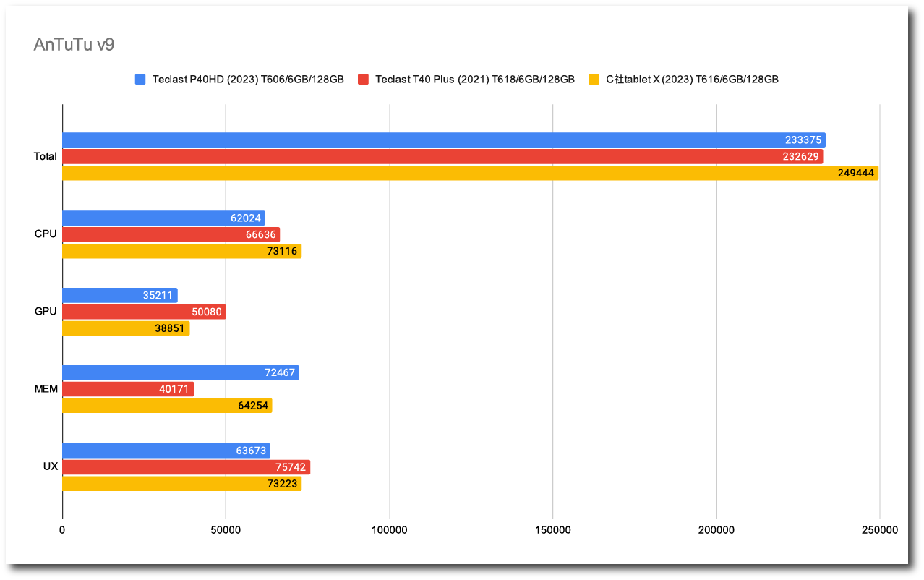Click the Teclast P40HD (2023) legend label
Viewport: 924px width, 580px height.
coord(247,80)
